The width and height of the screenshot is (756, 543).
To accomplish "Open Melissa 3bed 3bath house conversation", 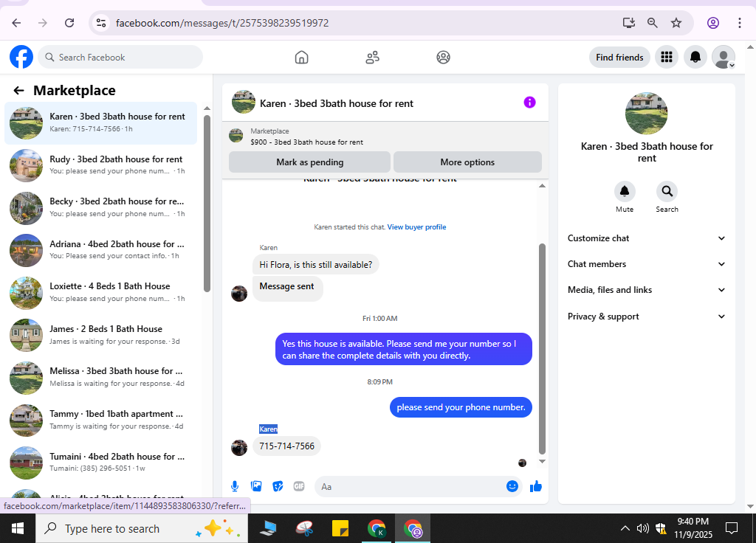I will pos(100,377).
